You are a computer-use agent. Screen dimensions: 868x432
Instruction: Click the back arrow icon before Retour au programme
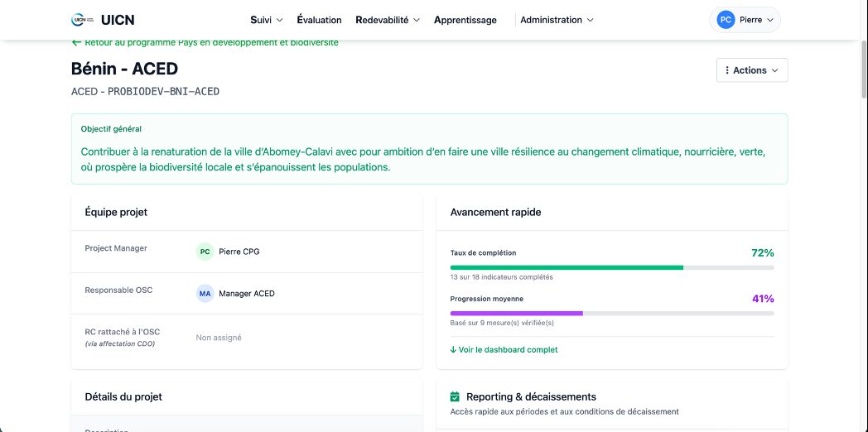(76, 42)
